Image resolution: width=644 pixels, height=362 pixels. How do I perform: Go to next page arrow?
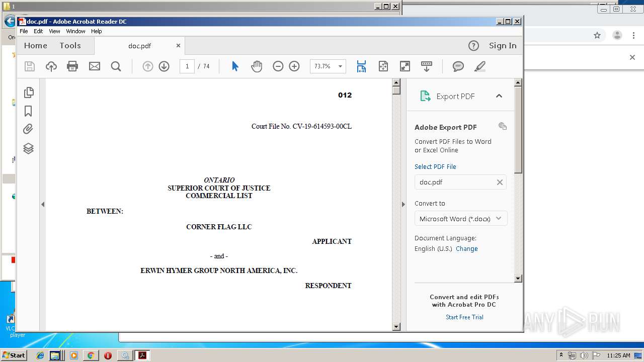(x=164, y=66)
